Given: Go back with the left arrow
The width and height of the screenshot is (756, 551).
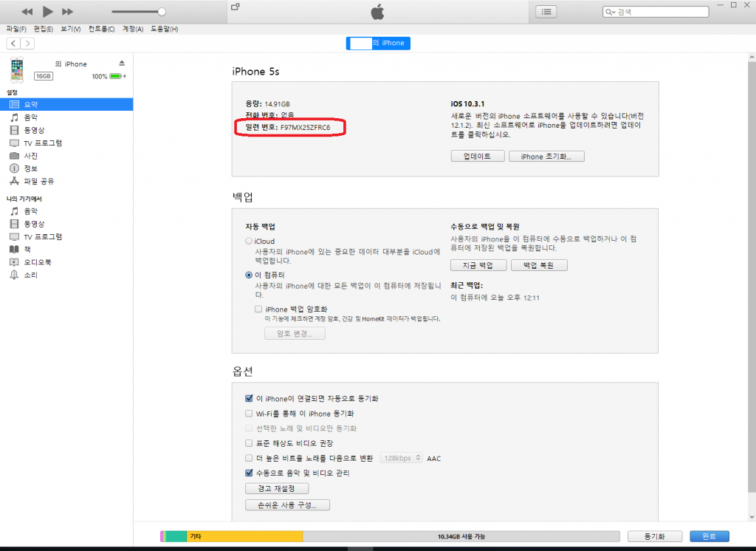Looking at the screenshot, I should point(13,44).
